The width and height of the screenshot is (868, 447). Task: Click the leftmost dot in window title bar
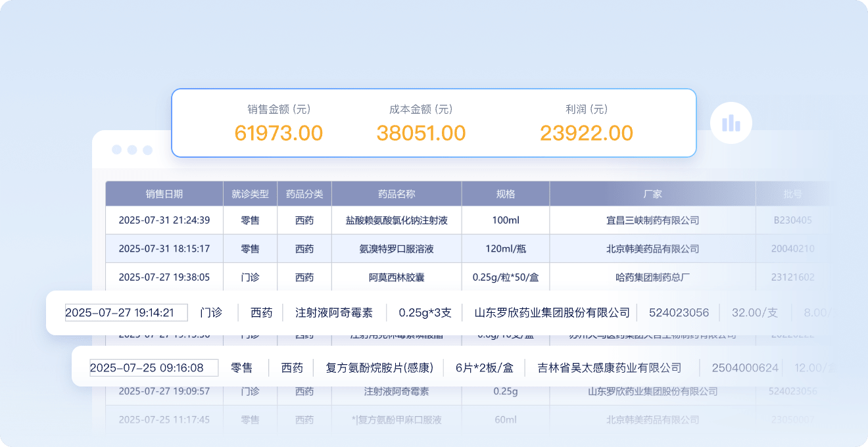tap(117, 150)
